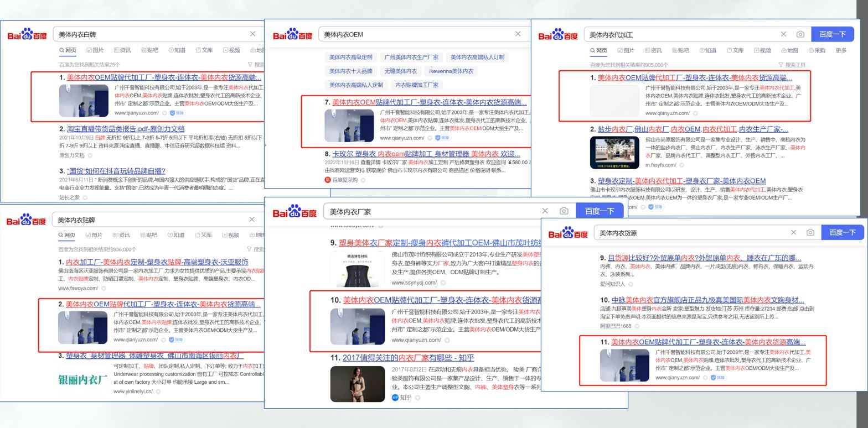Viewport: 868px width, 428px height.
Task: Clear the 美体内衣白牌 search query
Action: click(252, 34)
